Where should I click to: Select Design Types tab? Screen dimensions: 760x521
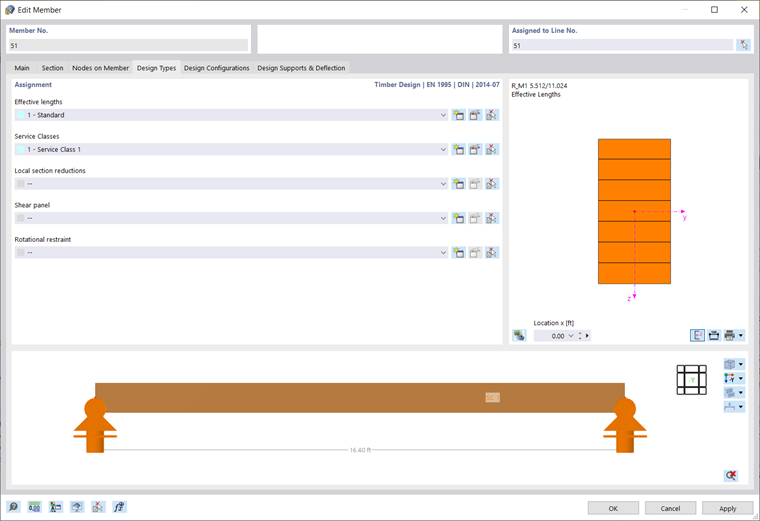[x=156, y=68]
